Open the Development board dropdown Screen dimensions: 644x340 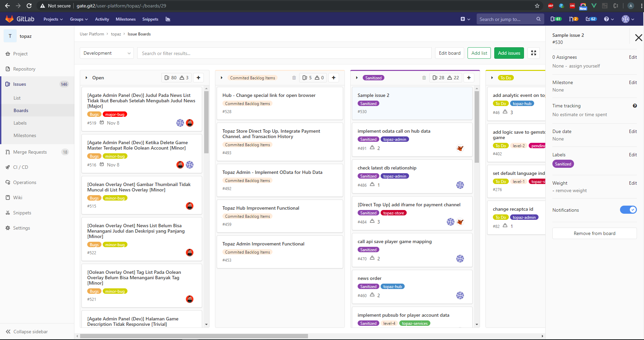pyautogui.click(x=107, y=53)
